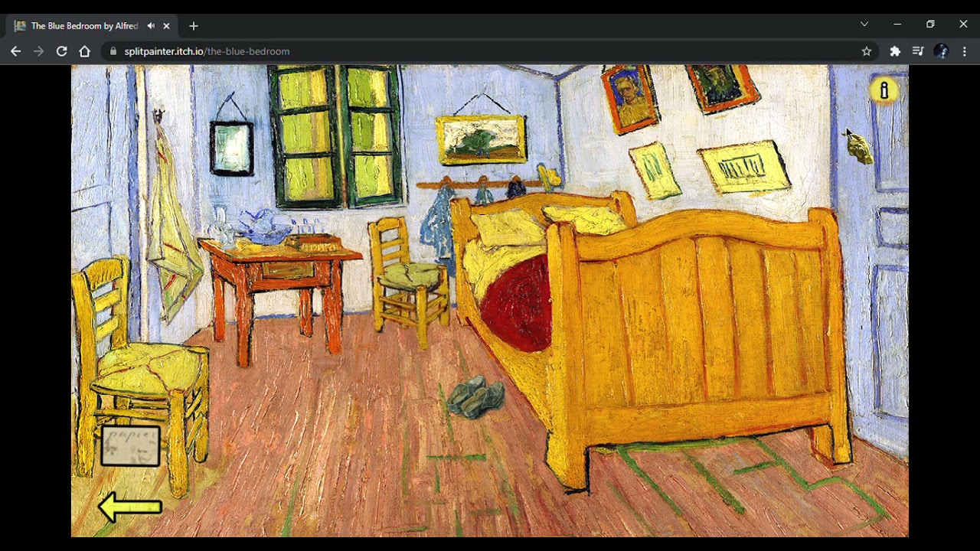The image size is (980, 551).
Task: Expand the tab search dropdown
Action: coord(864,24)
